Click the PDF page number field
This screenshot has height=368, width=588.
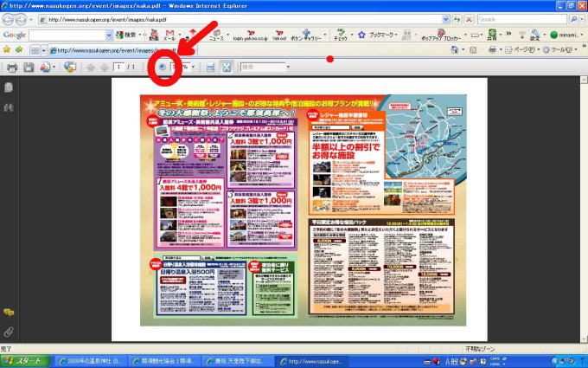(x=118, y=67)
